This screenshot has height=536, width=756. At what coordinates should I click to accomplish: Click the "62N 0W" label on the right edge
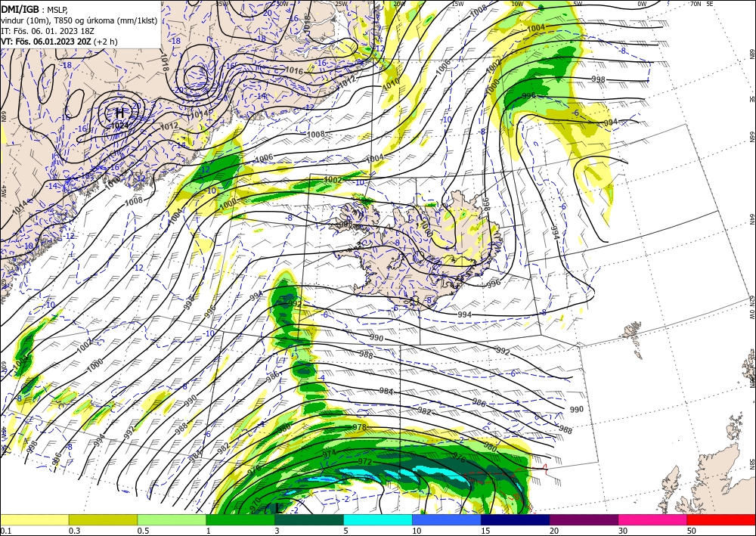751,308
